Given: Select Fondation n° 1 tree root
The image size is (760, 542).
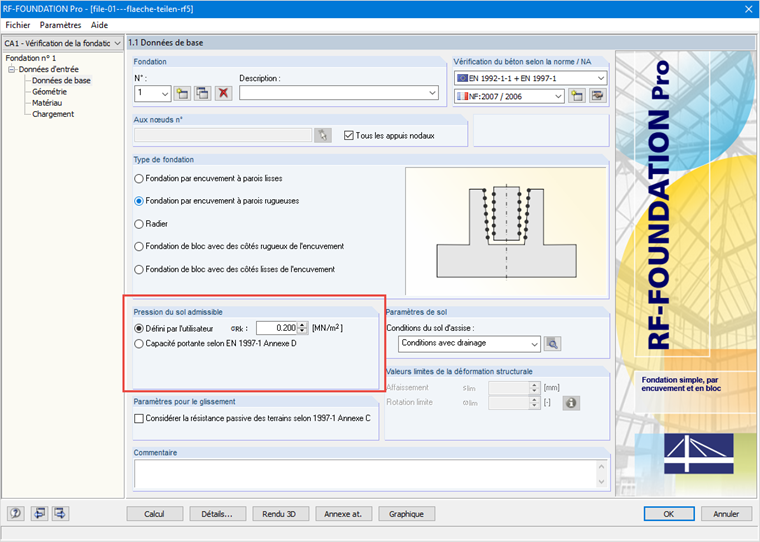Looking at the screenshot, I should point(31,58).
